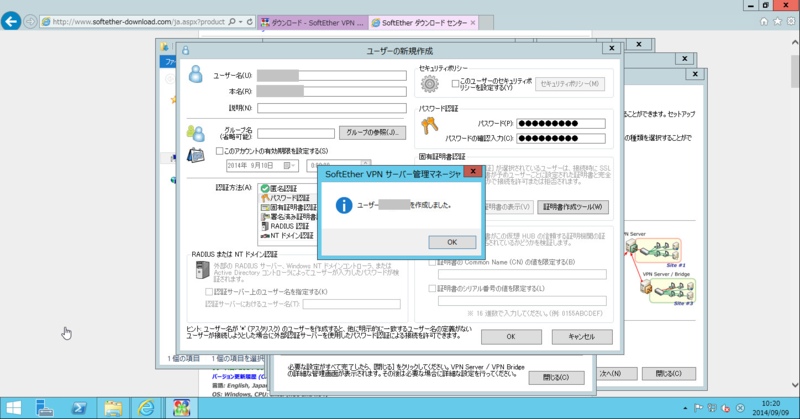Image resolution: width=800 pixels, height=419 pixels.
Task: Click キャンセル in ユーザーの新規作成 dialog
Action: [x=582, y=337]
